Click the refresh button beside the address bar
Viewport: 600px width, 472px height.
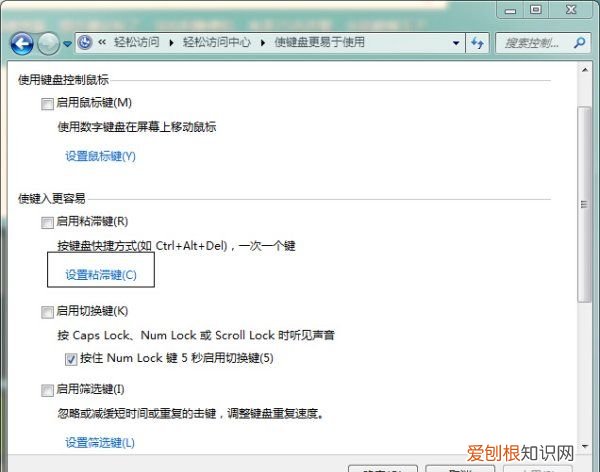[x=477, y=43]
